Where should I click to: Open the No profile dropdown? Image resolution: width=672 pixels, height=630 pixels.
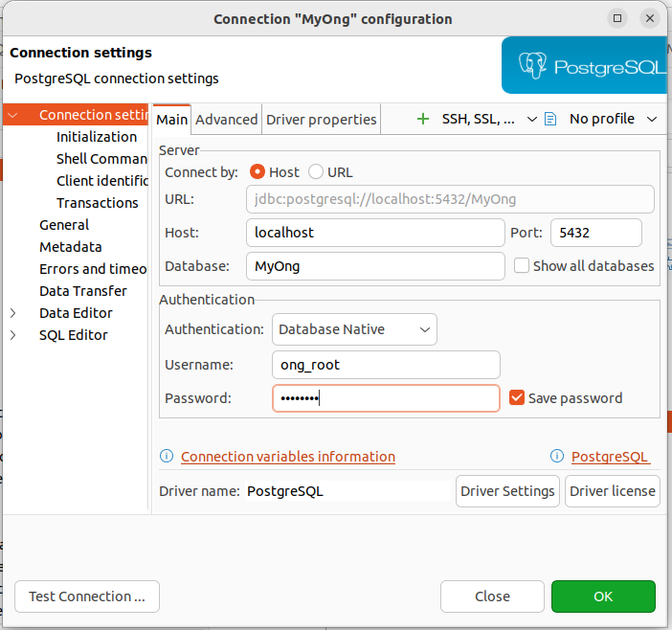click(x=613, y=119)
